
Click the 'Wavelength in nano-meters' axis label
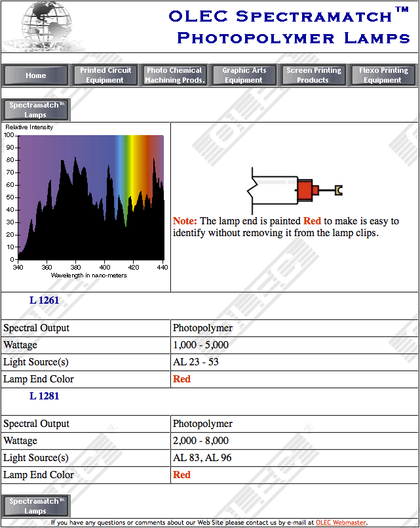89,275
